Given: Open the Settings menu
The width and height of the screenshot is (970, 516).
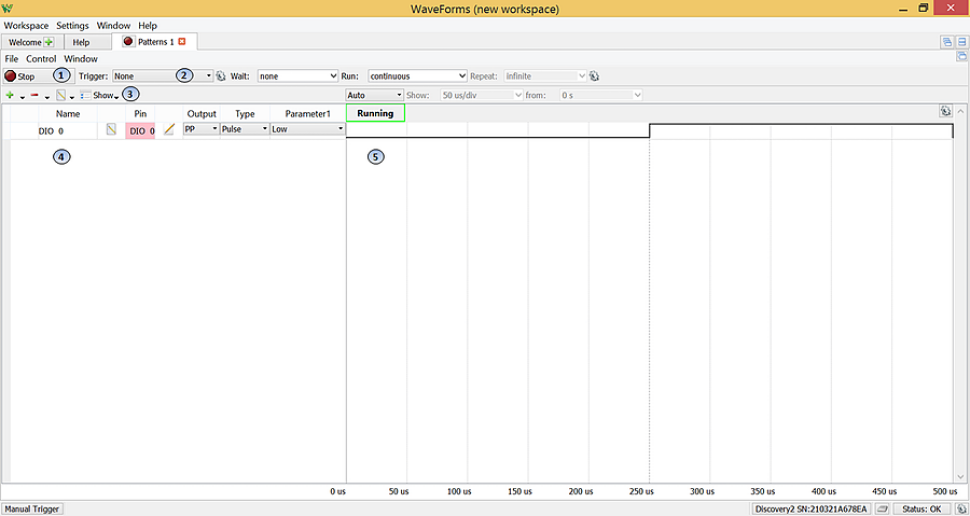Looking at the screenshot, I should tap(72, 25).
